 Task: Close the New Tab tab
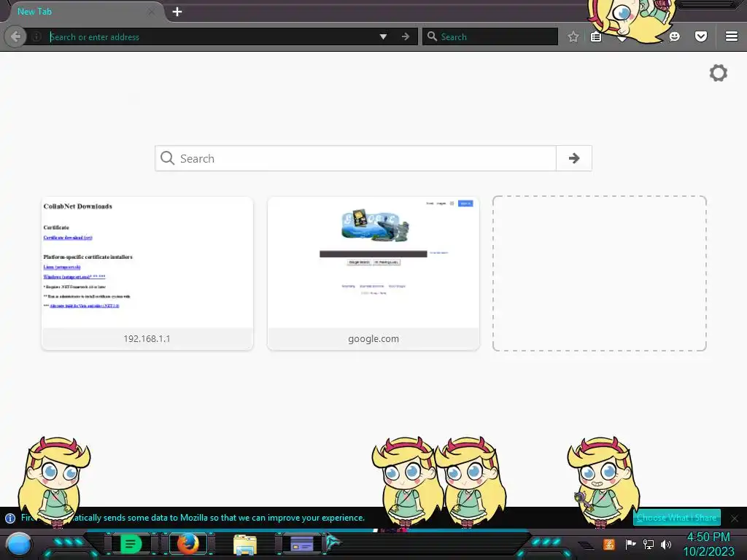pyautogui.click(x=151, y=12)
